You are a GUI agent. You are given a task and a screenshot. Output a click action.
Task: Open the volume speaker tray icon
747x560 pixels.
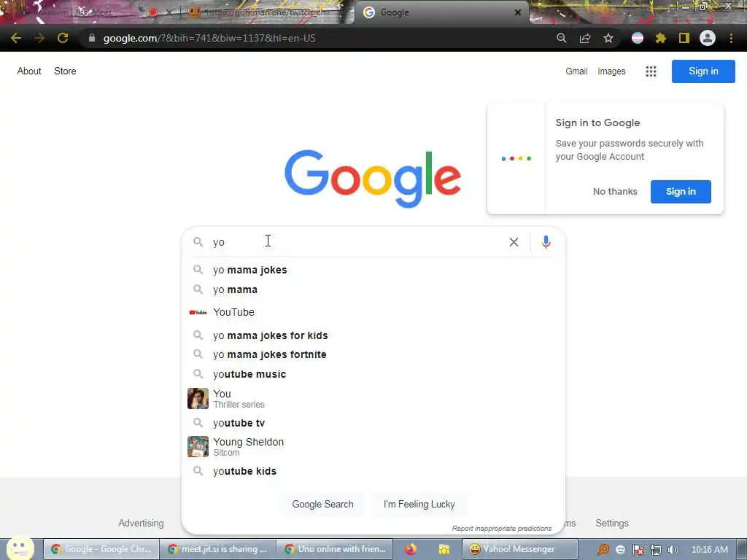pos(673,550)
